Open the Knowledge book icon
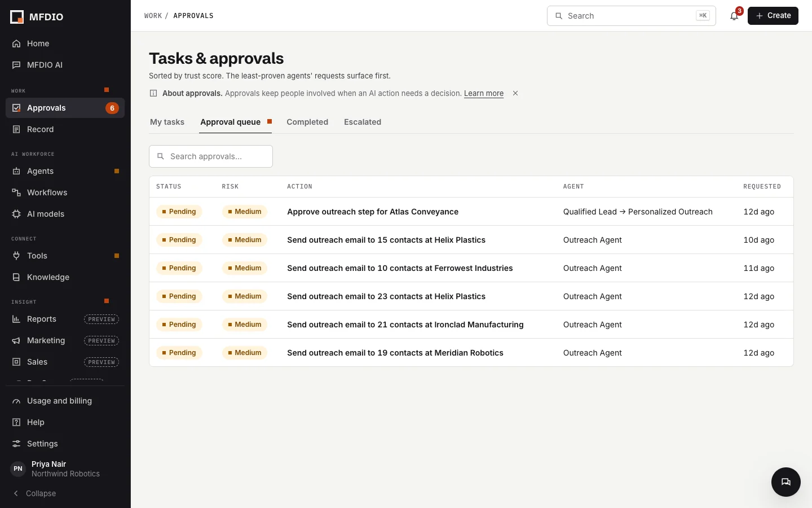 pos(16,277)
